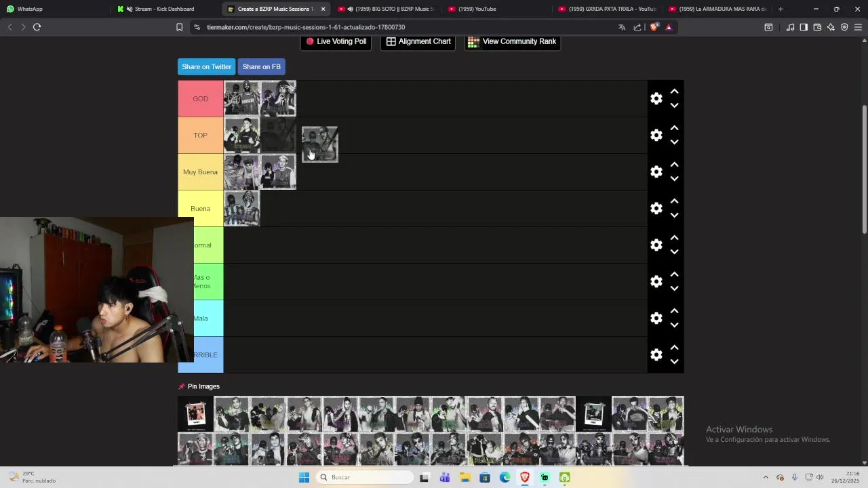The height and width of the screenshot is (488, 868).
Task: Open Brave Rewards triangle icon
Action: click(x=669, y=27)
